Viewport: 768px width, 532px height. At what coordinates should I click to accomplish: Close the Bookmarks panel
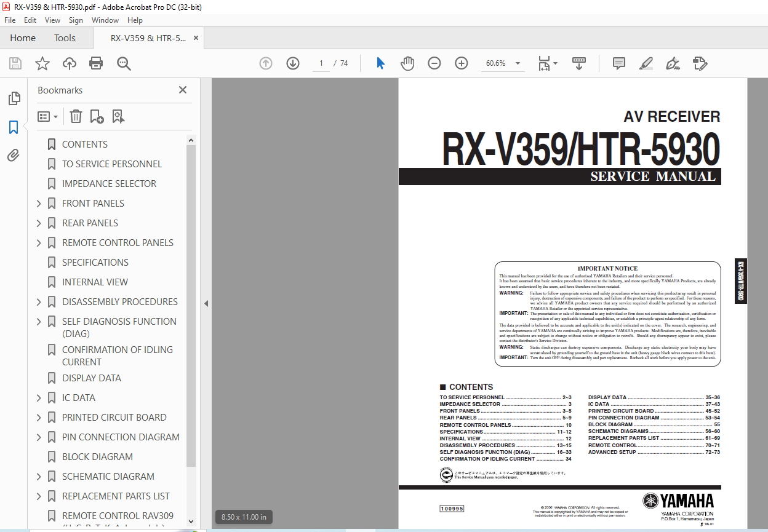[183, 90]
